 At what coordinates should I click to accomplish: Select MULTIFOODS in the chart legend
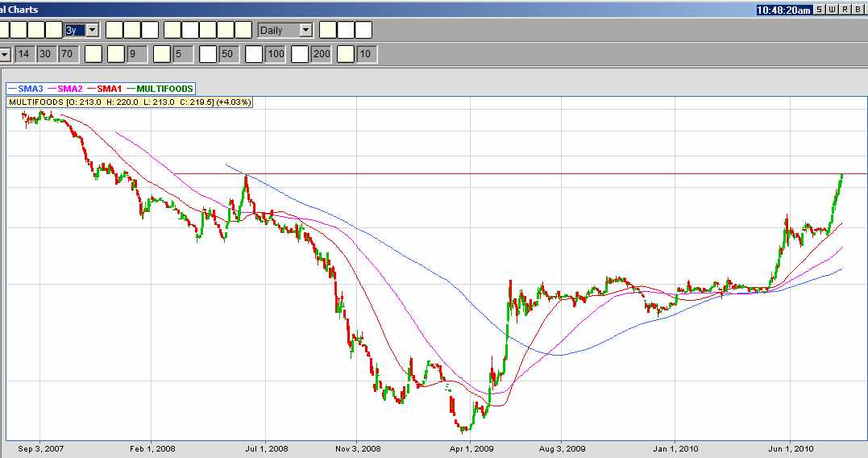pos(164,88)
